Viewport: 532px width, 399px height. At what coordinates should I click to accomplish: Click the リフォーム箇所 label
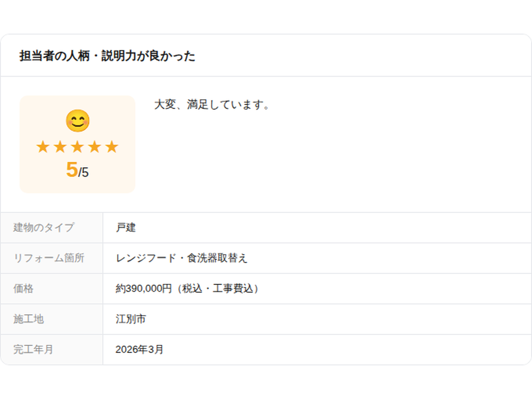(49, 258)
